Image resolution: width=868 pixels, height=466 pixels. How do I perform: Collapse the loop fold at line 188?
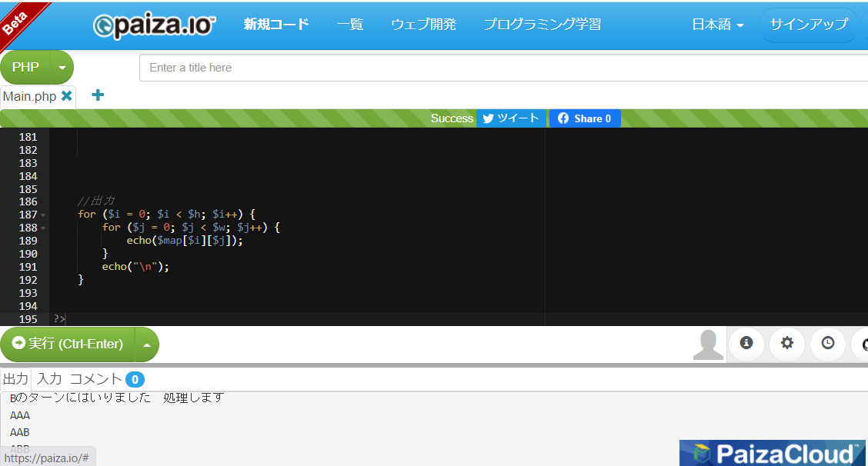[43, 228]
